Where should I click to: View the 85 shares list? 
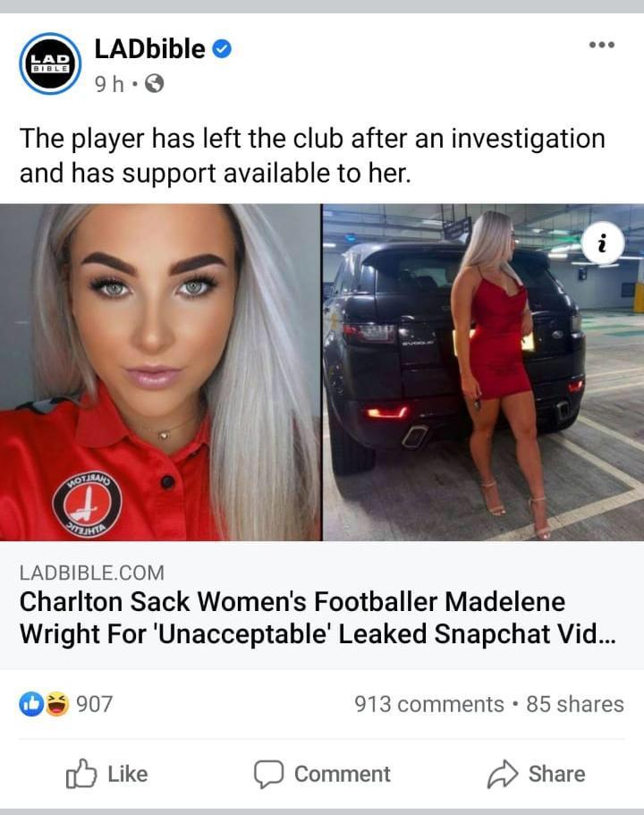coord(575,704)
